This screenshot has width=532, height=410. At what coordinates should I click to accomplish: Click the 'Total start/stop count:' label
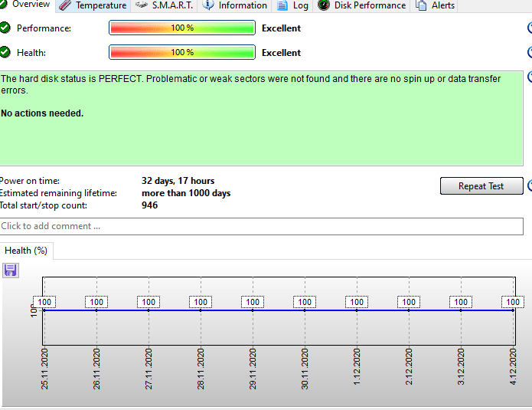click(44, 205)
